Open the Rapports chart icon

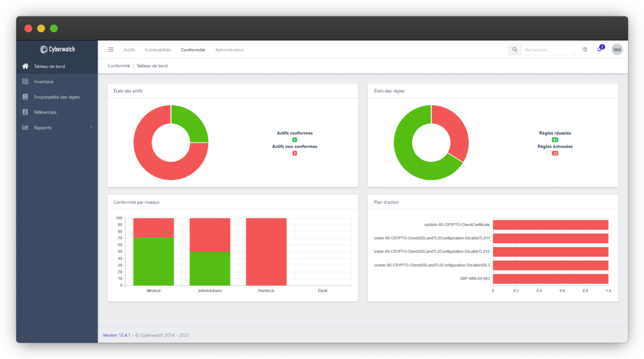(25, 127)
